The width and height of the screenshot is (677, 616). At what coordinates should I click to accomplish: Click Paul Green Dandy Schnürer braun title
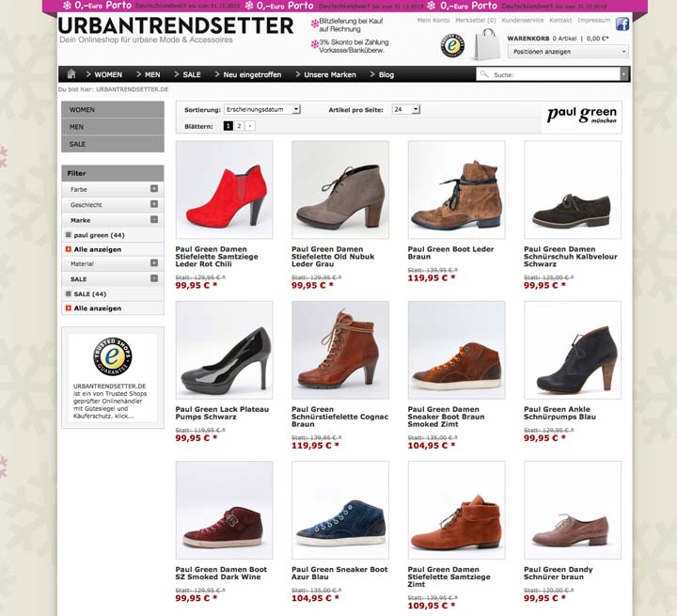point(559,573)
